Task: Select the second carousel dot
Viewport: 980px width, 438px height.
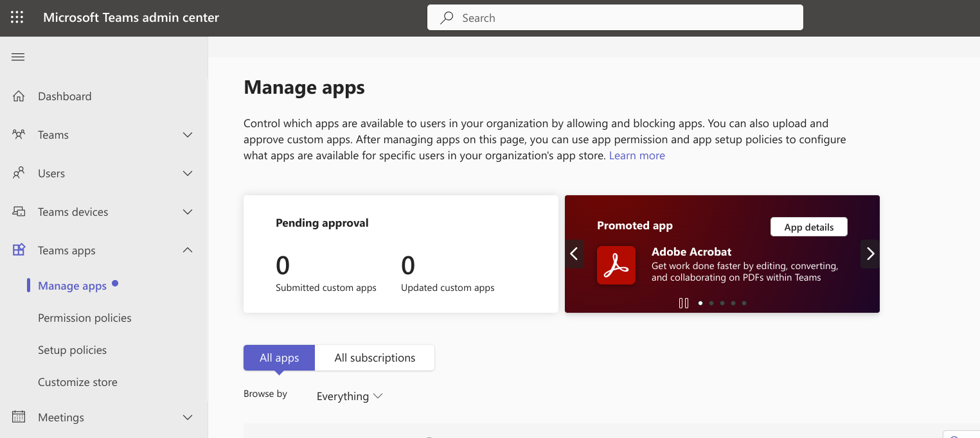Action: click(x=711, y=303)
